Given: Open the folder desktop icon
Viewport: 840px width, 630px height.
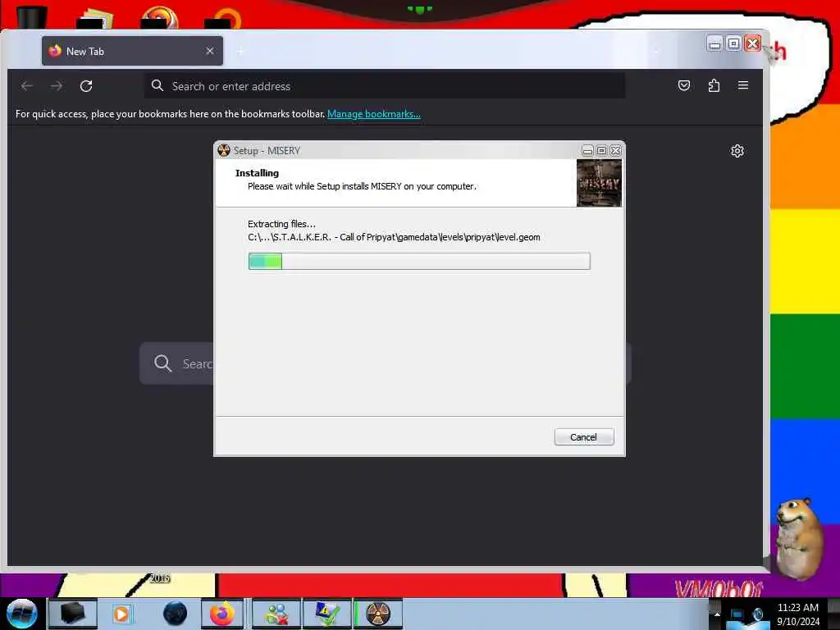Looking at the screenshot, I should [x=94, y=18].
